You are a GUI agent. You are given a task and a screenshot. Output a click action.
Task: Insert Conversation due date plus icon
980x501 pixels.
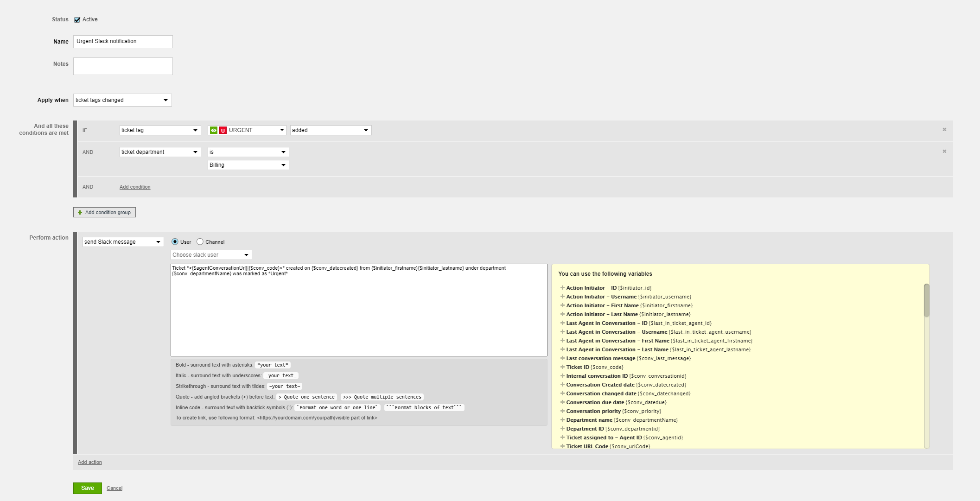coord(562,402)
